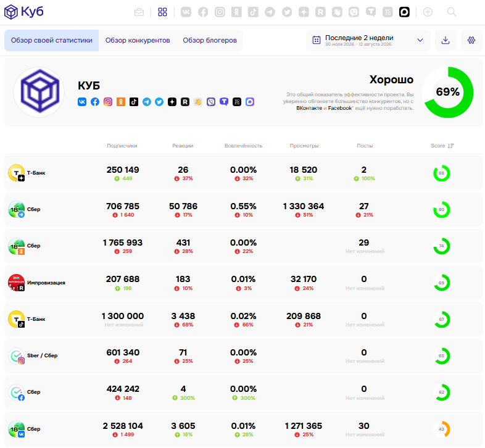Sort by the Посты column header
Image resolution: width=485 pixels, height=448 pixels.
point(365,146)
